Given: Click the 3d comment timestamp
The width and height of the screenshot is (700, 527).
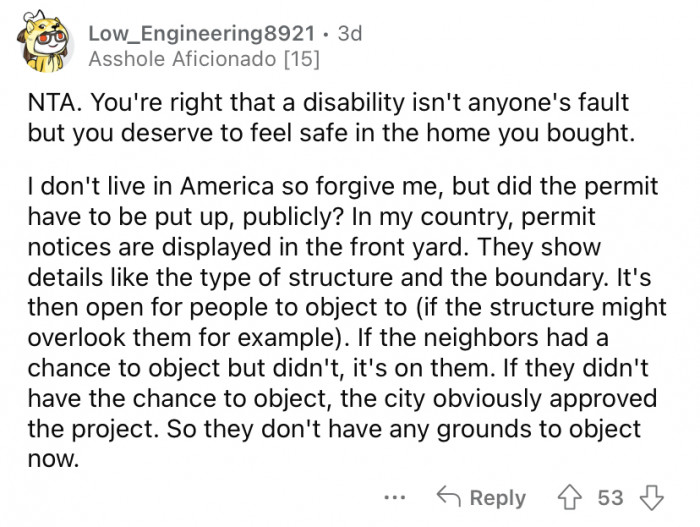Looking at the screenshot, I should point(350,33).
